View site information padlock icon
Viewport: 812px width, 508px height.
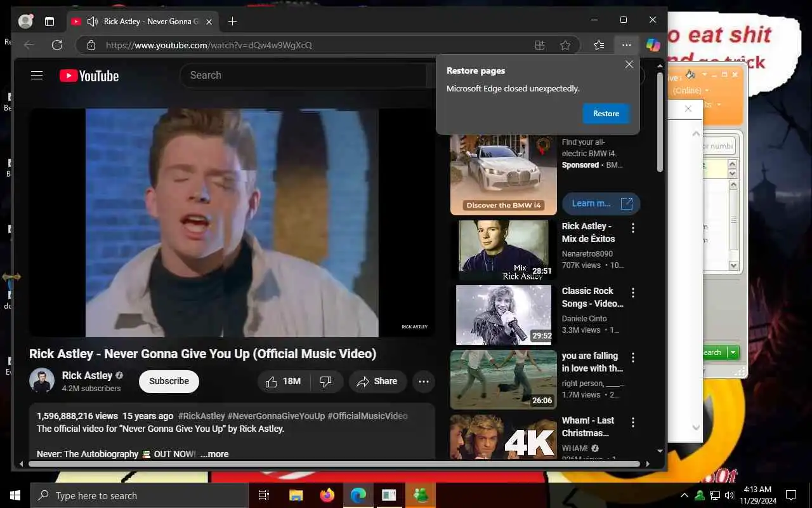pos(91,45)
